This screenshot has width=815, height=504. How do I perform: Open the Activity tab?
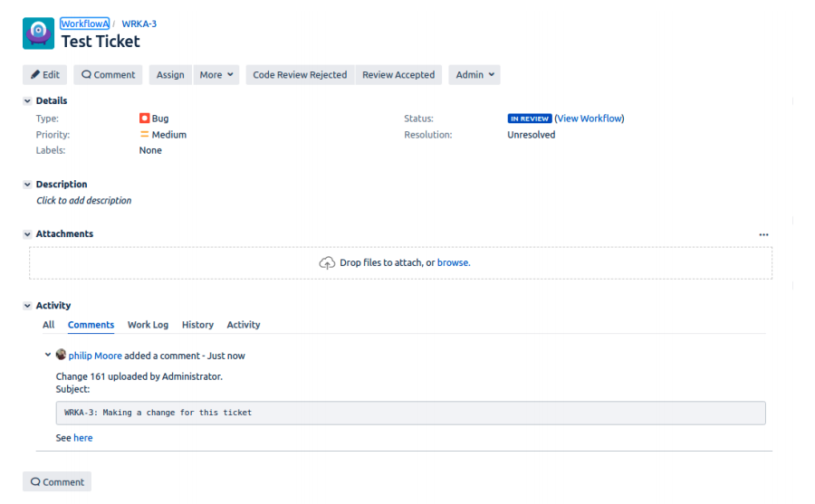pyautogui.click(x=244, y=325)
